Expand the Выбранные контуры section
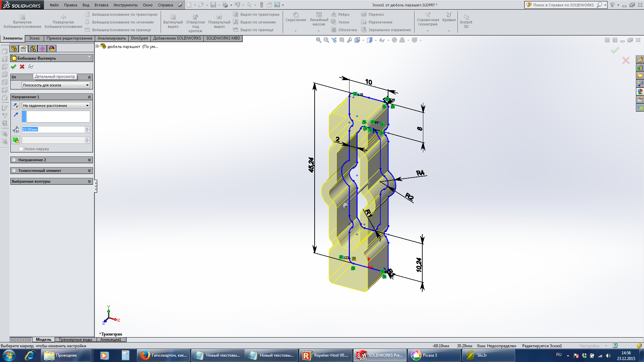 [89, 181]
